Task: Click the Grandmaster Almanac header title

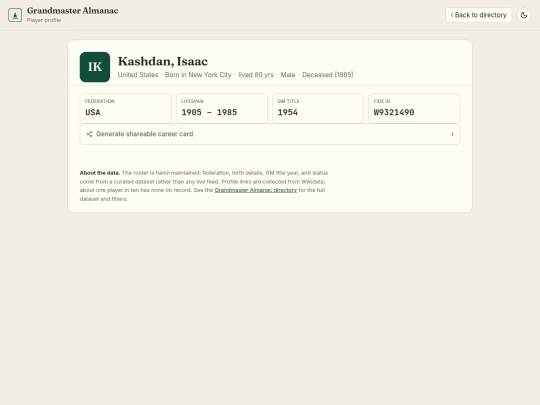Action: click(x=73, y=11)
